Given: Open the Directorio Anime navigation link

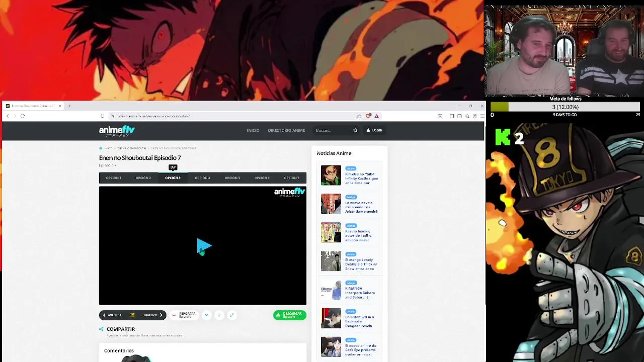Looking at the screenshot, I should click(x=286, y=130).
